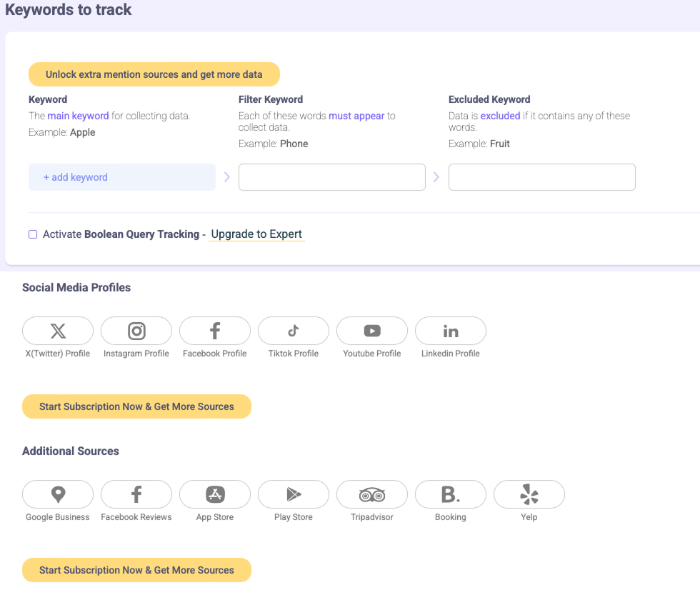
Task: Open the Upgrade to Expert link
Action: click(256, 234)
